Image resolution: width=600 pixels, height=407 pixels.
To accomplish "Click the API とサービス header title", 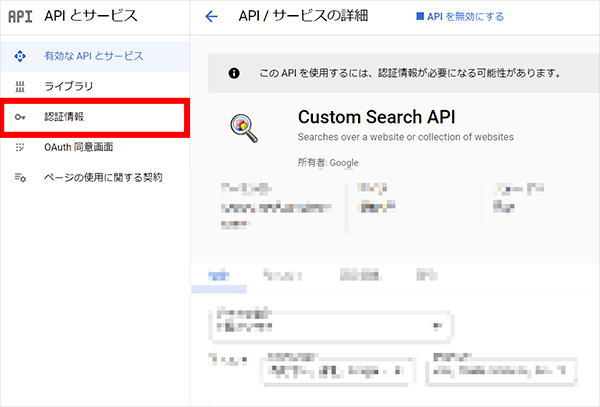I will pyautogui.click(x=91, y=16).
